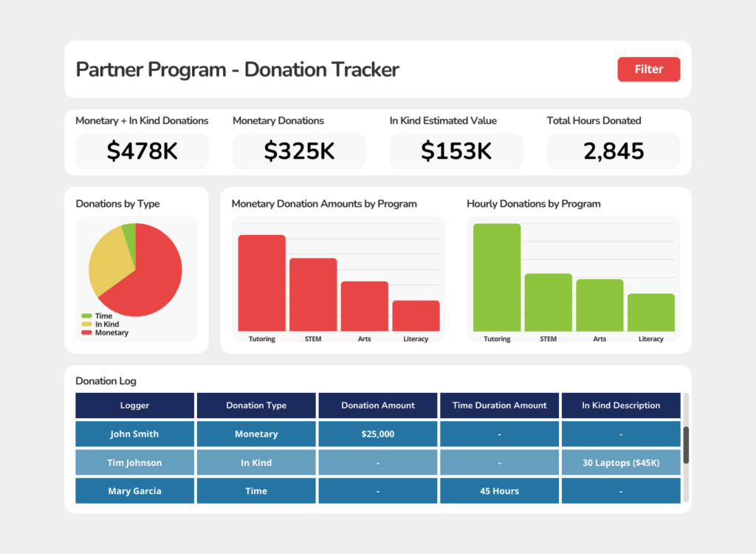Open the 30 Laptops ($45K) cell

point(621,462)
